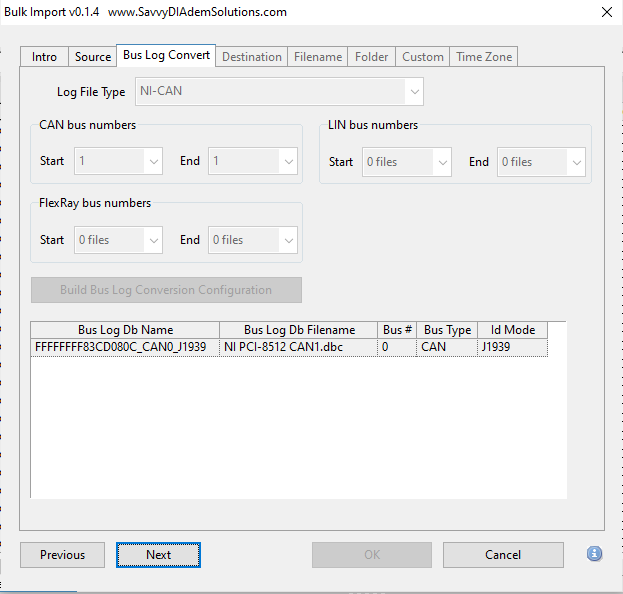
Task: Click the Bus Log Db Filename column header
Action: tap(299, 330)
